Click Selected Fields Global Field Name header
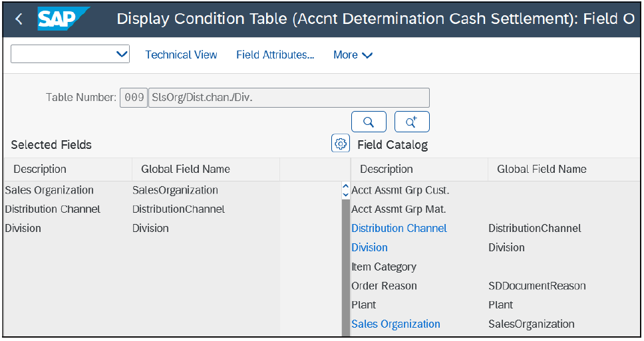 [206, 169]
